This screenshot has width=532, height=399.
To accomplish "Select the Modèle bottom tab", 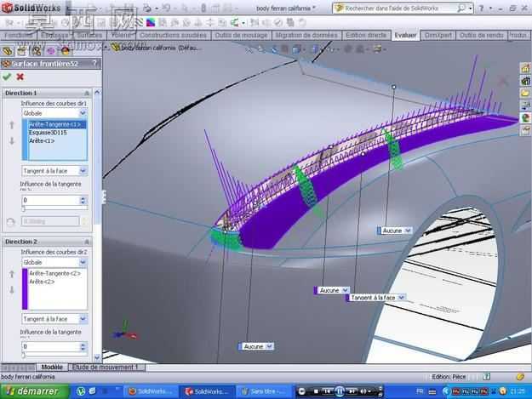I will 52,368.
